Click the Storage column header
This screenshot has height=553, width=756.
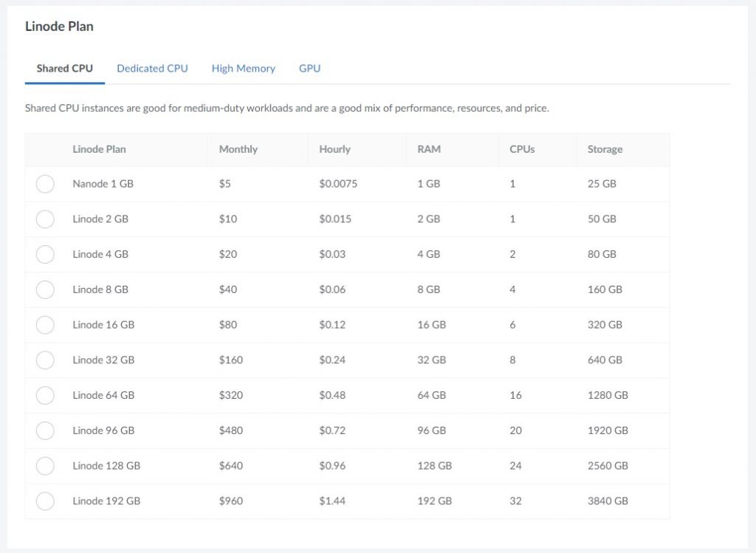pos(605,149)
